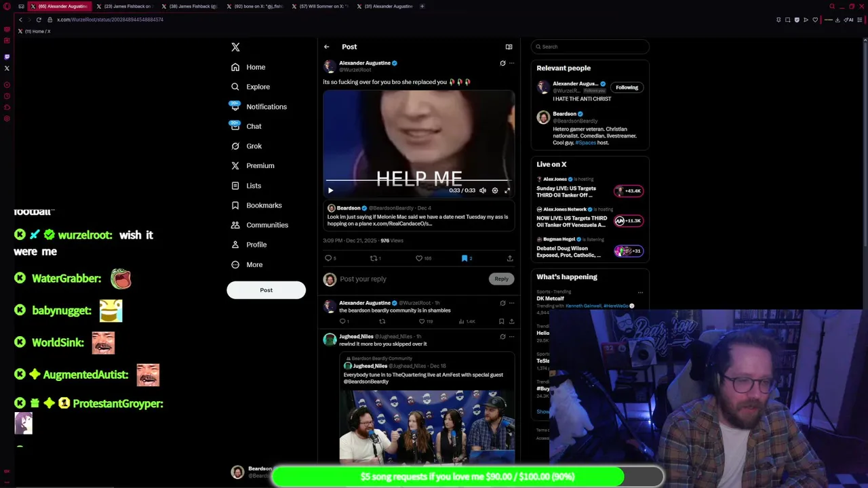Open the three-dot menu on the main post
Screen dimensions: 868x488
(511, 63)
